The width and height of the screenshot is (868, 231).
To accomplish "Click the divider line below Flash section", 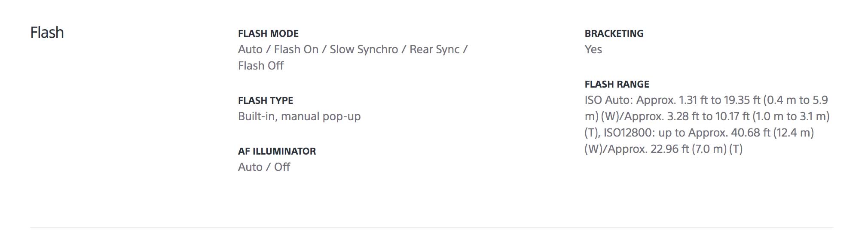I will [x=431, y=227].
